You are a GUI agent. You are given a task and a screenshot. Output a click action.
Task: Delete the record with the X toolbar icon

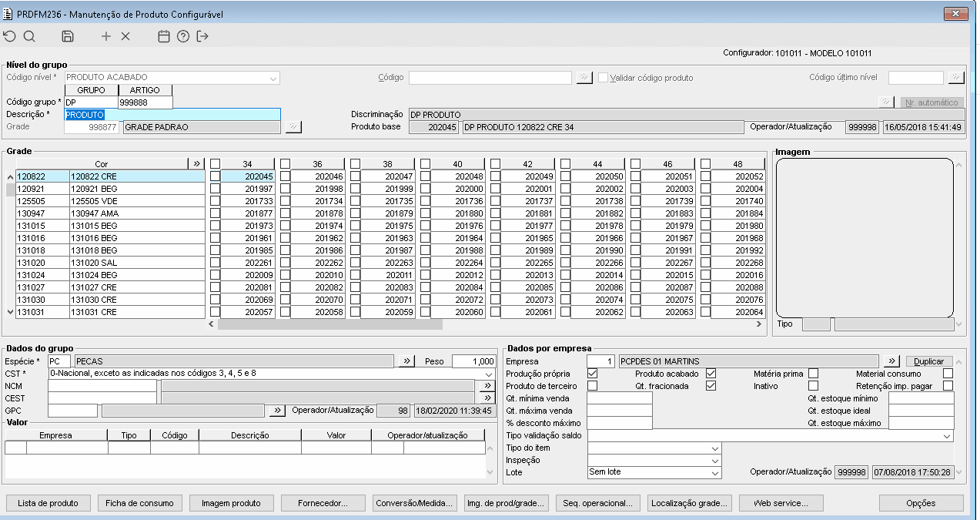[x=125, y=36]
